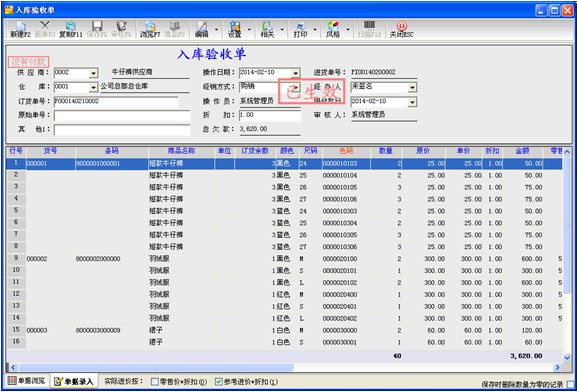Click the horizontal scrollbar thumb
Screen dimensions: 577x392
pyautogui.click(x=157, y=367)
